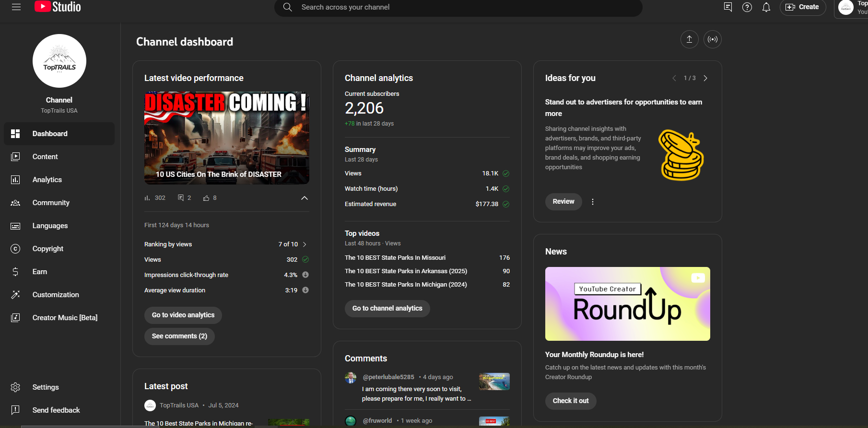Screen dimensions: 868x428
Task: Click Average view duration down arrow icon
Action: pos(305,290)
